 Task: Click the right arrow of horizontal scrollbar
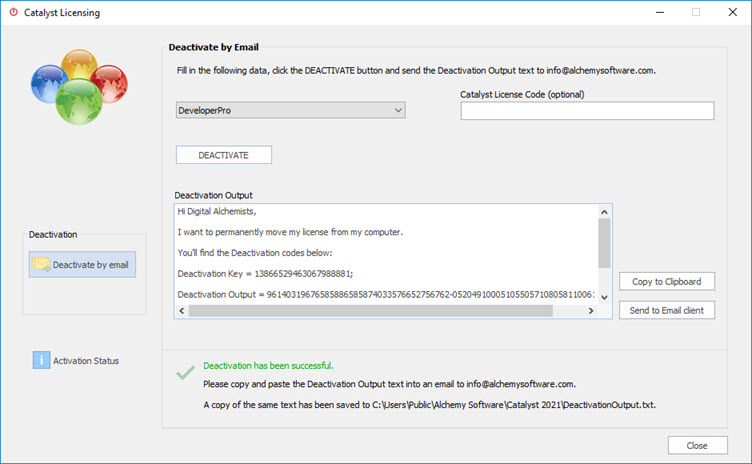pyautogui.click(x=591, y=311)
